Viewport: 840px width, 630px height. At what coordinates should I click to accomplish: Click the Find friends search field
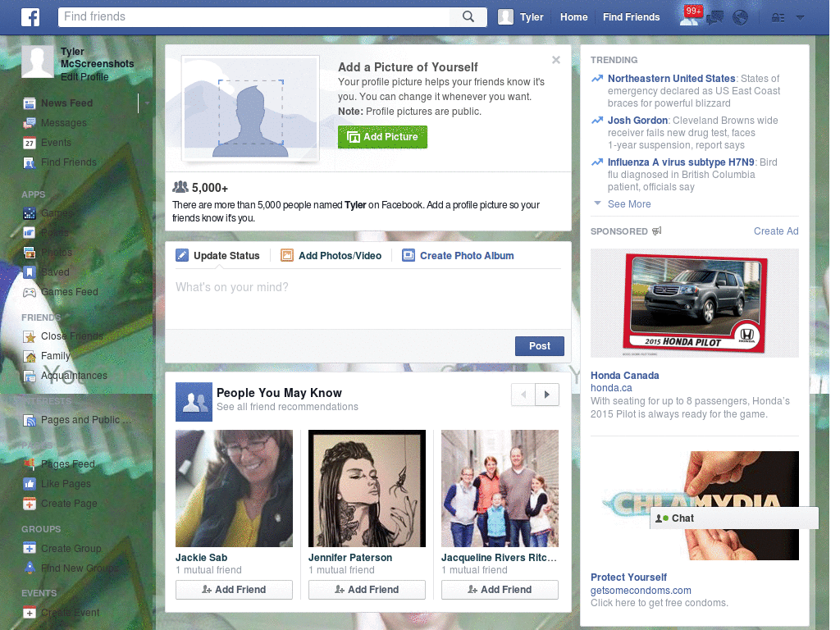tap(254, 16)
